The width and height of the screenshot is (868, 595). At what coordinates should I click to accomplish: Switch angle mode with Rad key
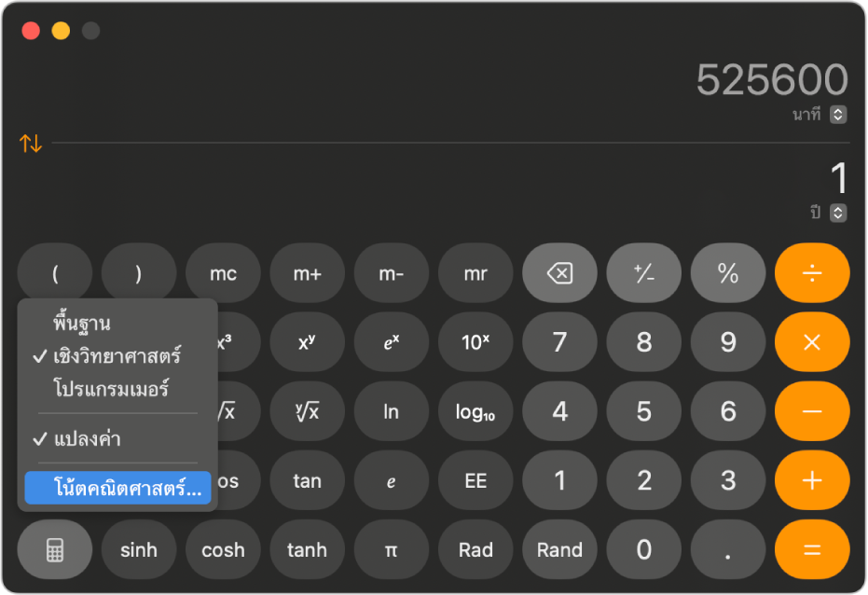475,549
